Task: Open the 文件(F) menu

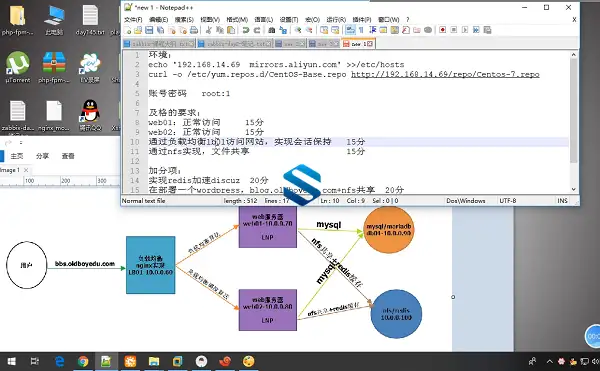Action: [x=133, y=20]
